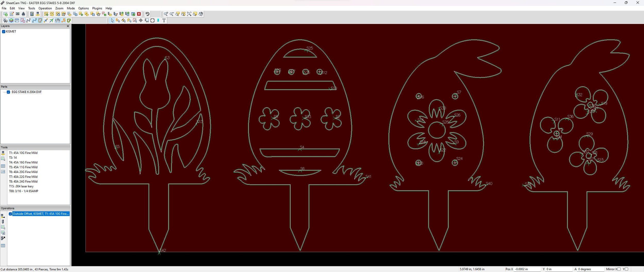Click the undo arrow icon
Viewport: 644px width, 272px height.
pos(148,14)
